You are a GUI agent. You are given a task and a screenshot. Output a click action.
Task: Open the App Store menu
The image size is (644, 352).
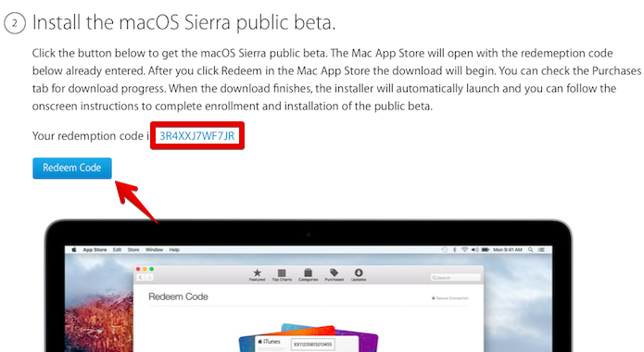tap(95, 250)
